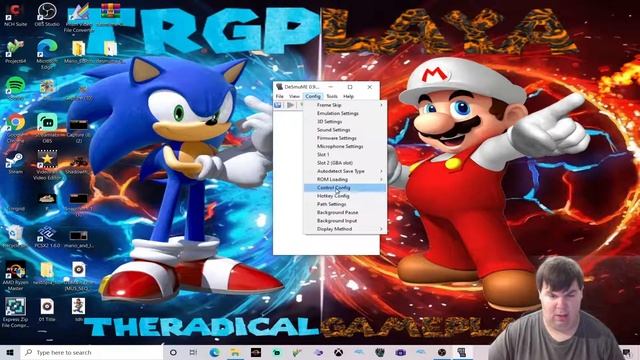Open Streamlabs OBS desktop shortcut
The width and height of the screenshot is (640, 360).
point(47,128)
